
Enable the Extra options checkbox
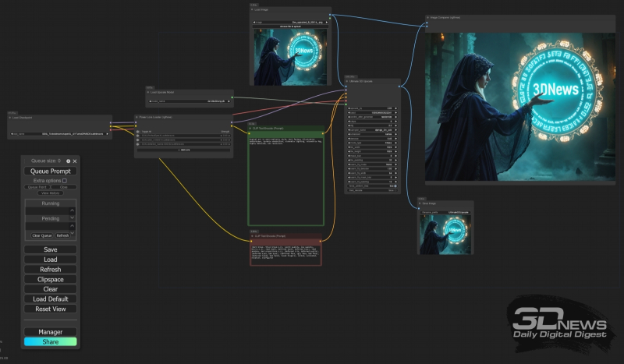[64, 181]
